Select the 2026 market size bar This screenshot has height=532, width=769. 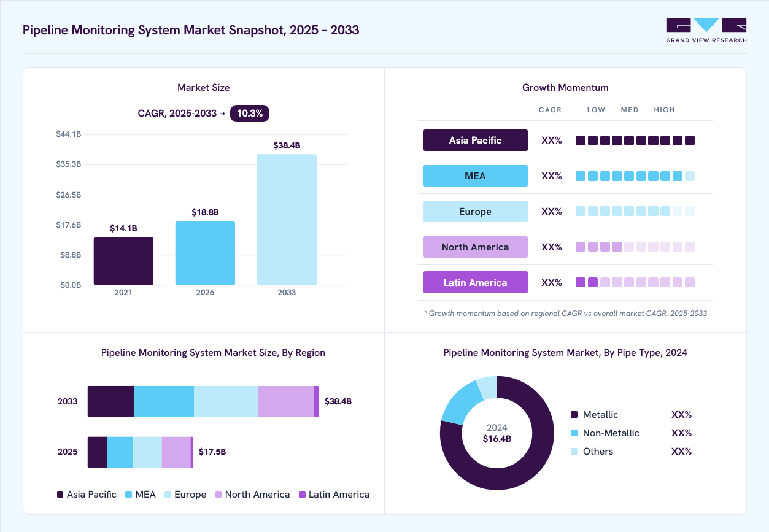[x=205, y=253]
